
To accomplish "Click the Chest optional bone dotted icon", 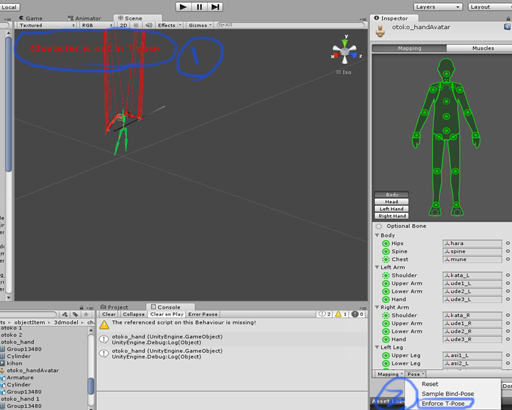I will pyautogui.click(x=386, y=259).
